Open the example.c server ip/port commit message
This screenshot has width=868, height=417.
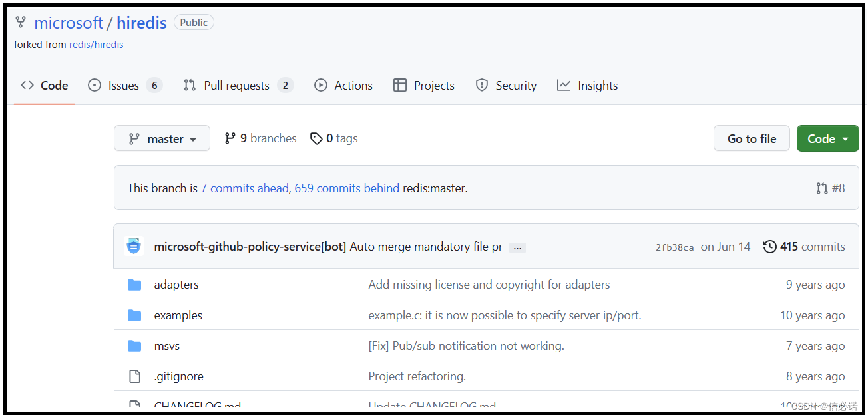tap(505, 315)
